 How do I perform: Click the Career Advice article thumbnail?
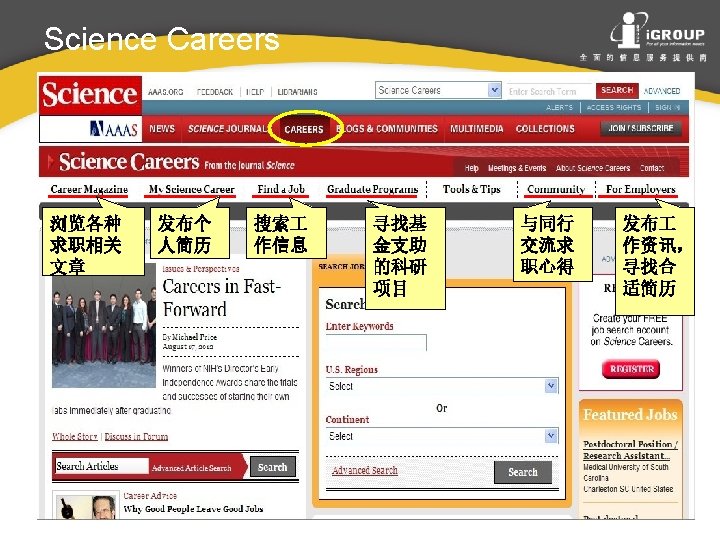tap(85, 506)
